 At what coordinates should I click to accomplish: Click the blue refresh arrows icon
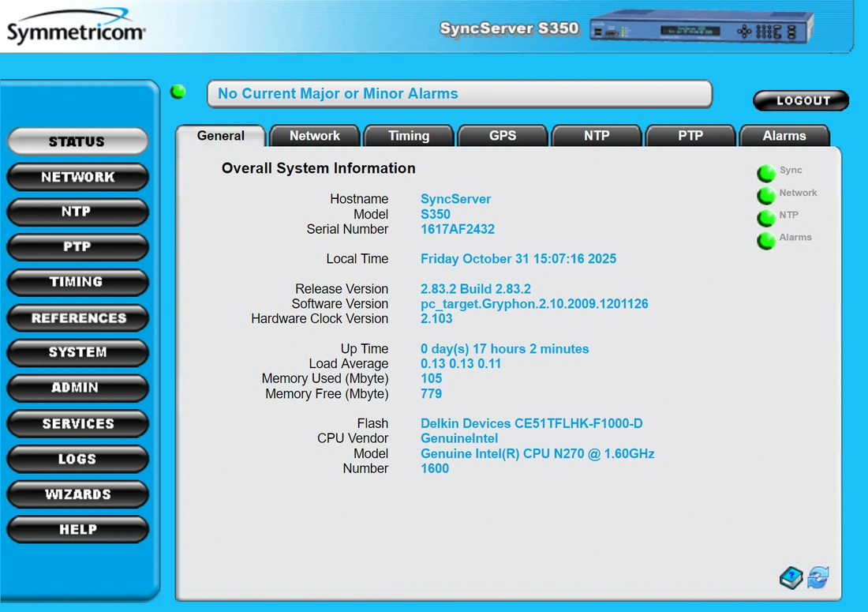tap(818, 577)
